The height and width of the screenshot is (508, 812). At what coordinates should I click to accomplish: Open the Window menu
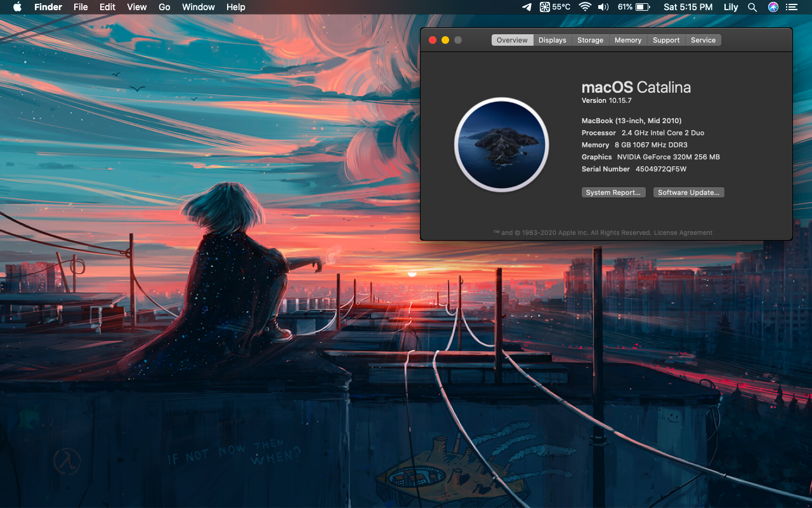pyautogui.click(x=199, y=7)
